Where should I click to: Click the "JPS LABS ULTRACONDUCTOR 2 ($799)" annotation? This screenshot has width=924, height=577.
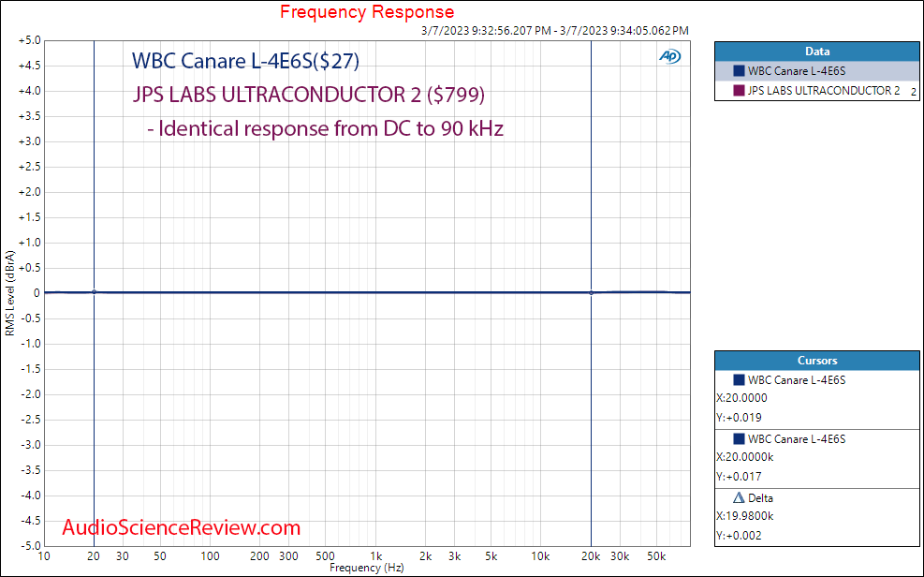pos(308,95)
